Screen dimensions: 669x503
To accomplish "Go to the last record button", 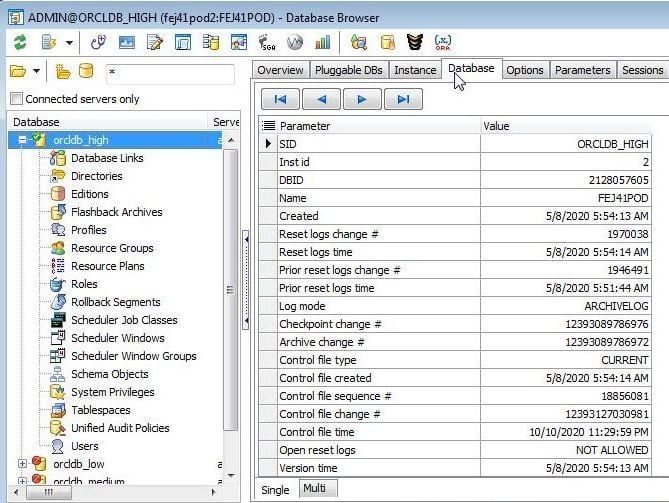I will (x=403, y=99).
